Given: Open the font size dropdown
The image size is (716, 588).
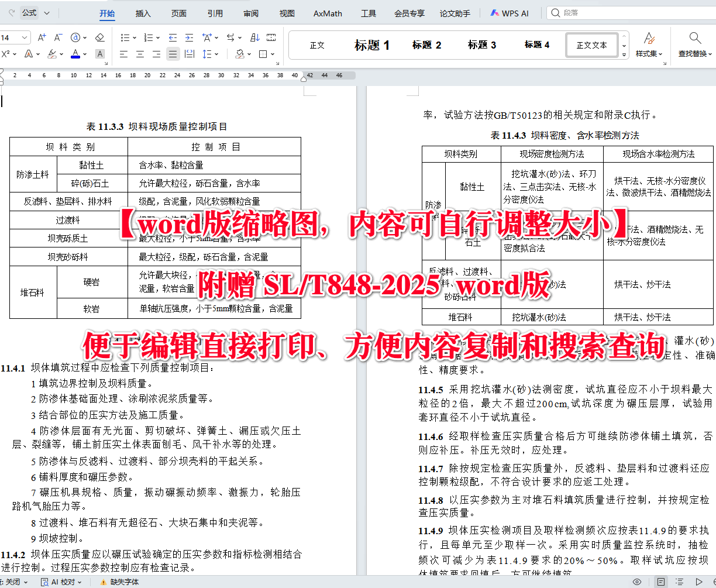Looking at the screenshot, I should (x=25, y=37).
